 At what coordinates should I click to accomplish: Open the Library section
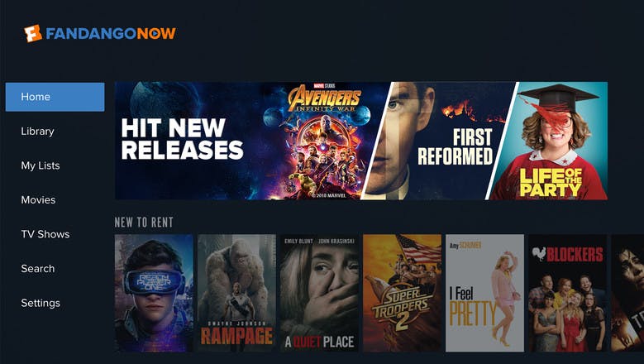(x=37, y=132)
